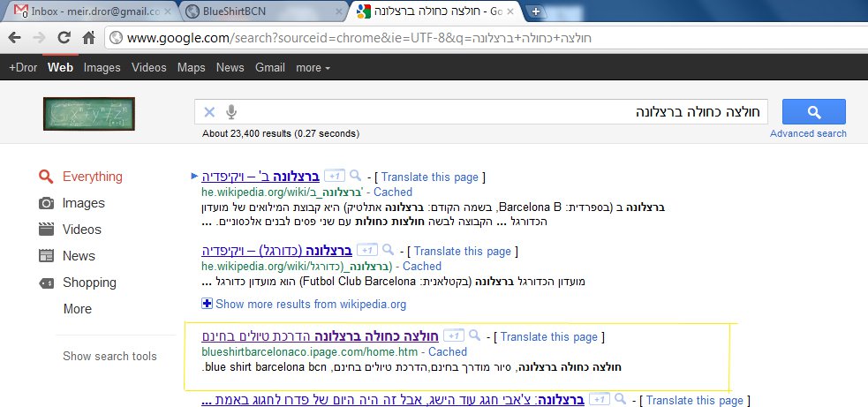Image resolution: width=868 pixels, height=407 pixels.
Task: Click the browser address bar URL
Action: point(359,38)
